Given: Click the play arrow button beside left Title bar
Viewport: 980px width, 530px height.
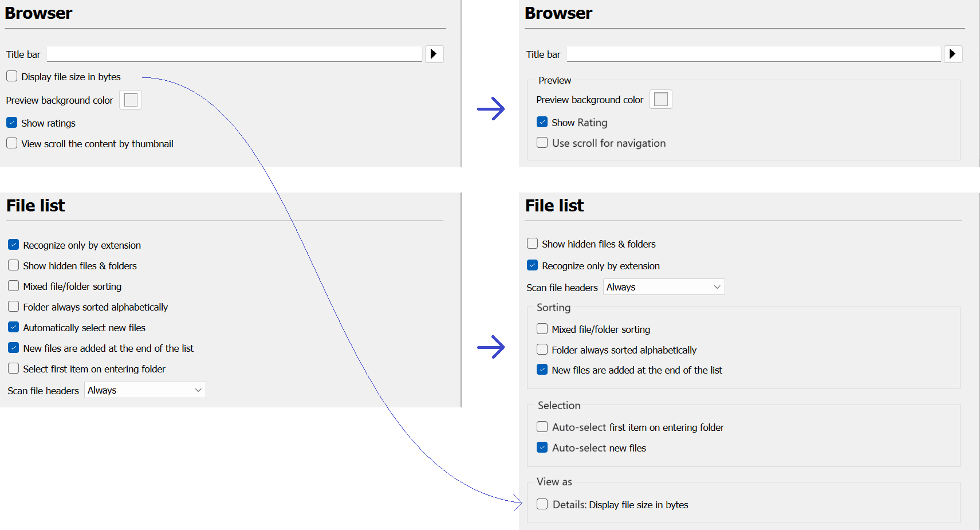Looking at the screenshot, I should pyautogui.click(x=434, y=54).
